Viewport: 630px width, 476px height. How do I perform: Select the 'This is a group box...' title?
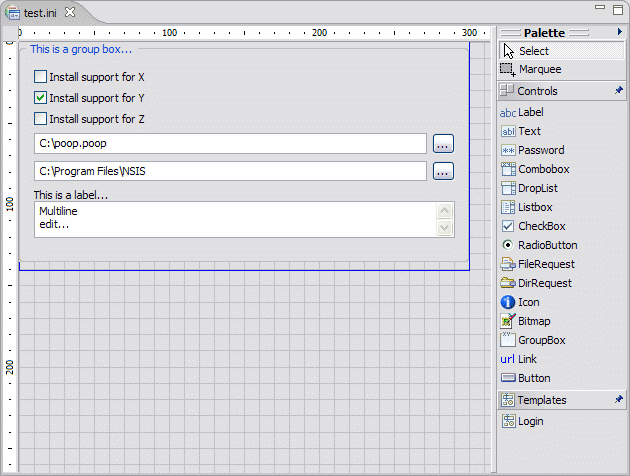click(x=81, y=49)
